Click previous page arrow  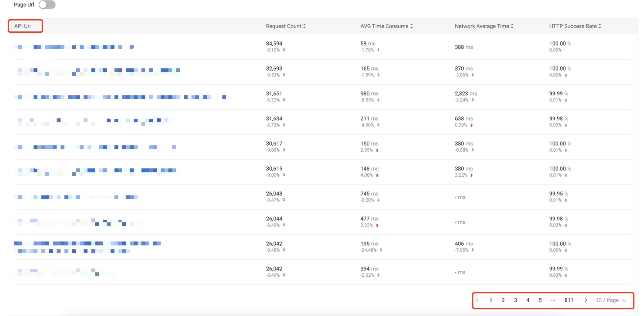477,300
